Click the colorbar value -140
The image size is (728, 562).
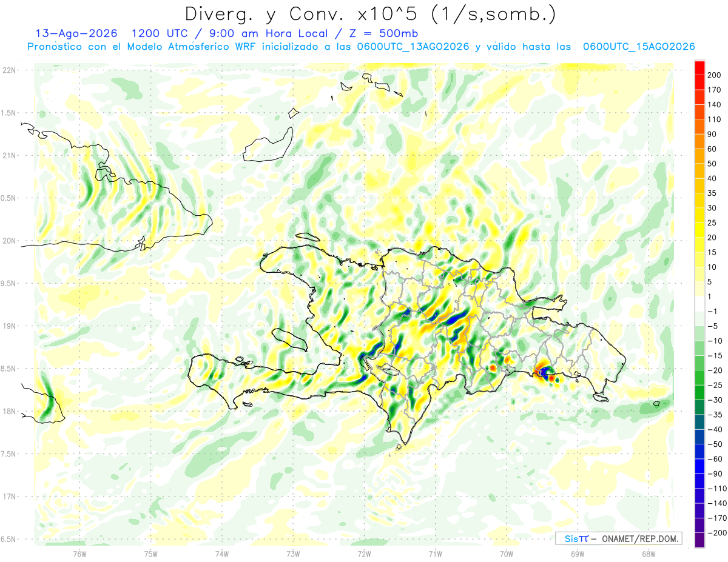[x=716, y=503]
